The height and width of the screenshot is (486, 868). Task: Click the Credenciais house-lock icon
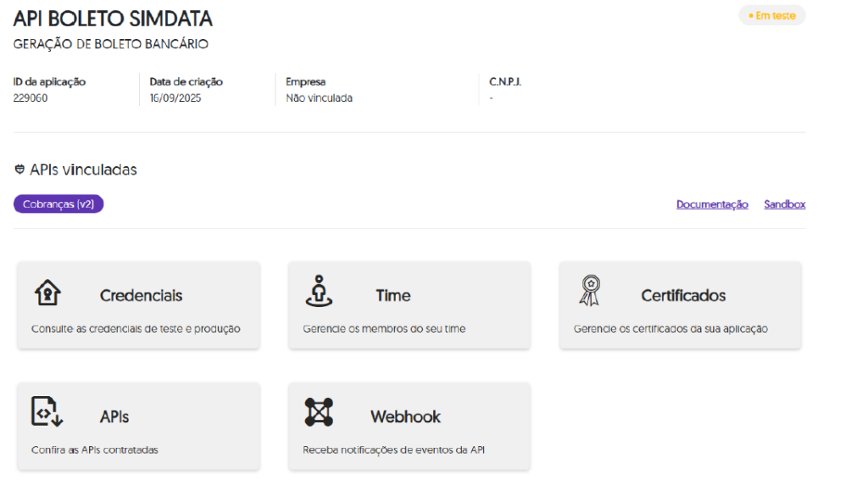click(47, 293)
